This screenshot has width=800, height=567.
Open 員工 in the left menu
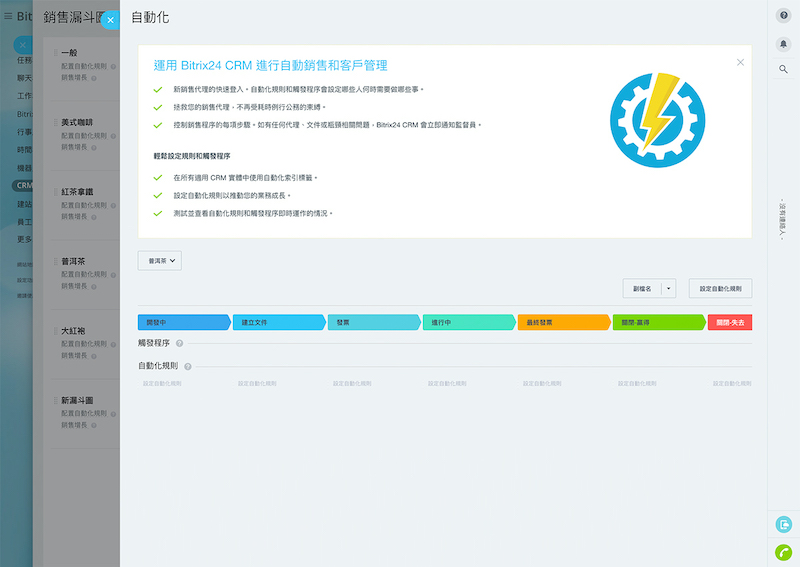(24, 222)
